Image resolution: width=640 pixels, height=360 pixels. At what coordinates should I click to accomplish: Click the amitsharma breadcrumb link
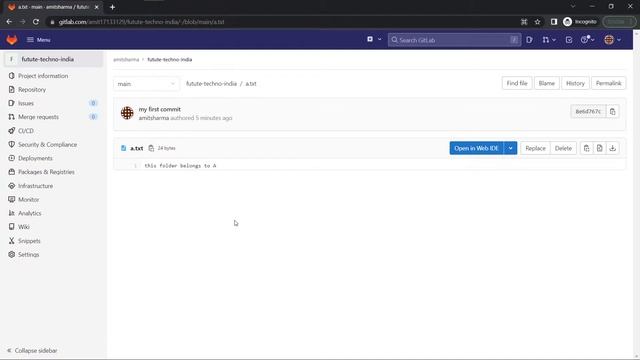[x=126, y=60]
